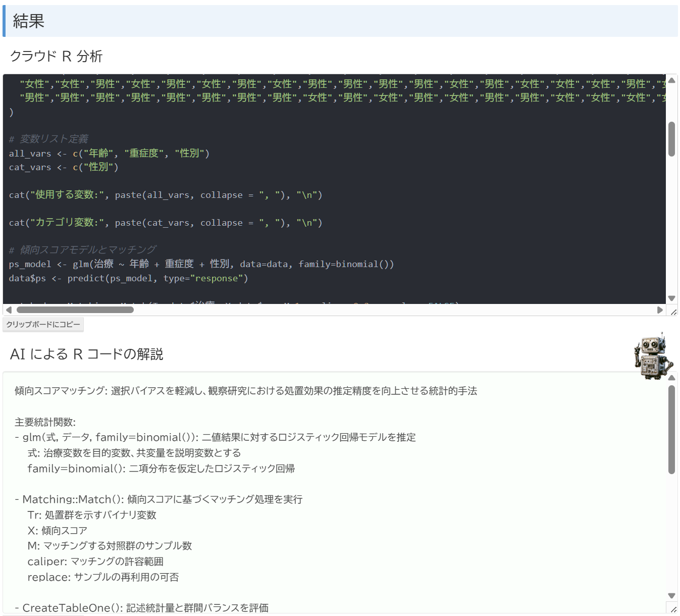Click the R code vertical scrollbar thumb
Viewport: 680px width, 616px height.
click(x=671, y=139)
